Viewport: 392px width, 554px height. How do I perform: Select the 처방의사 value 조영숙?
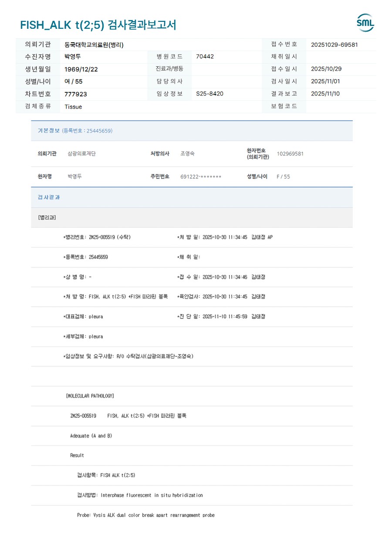coord(187,154)
